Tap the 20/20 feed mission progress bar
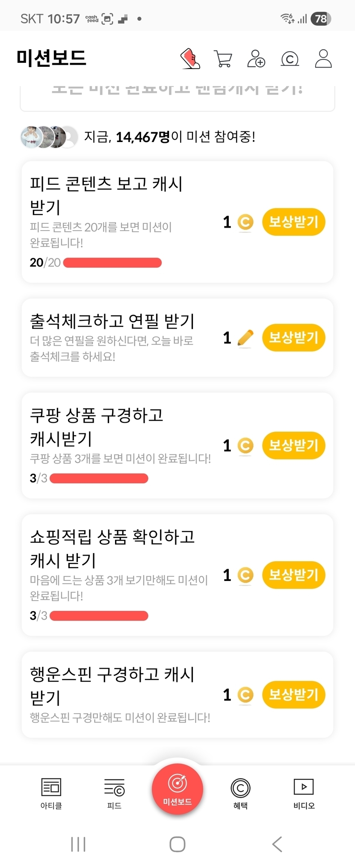Screen dimensions: 355x868 point(112,263)
